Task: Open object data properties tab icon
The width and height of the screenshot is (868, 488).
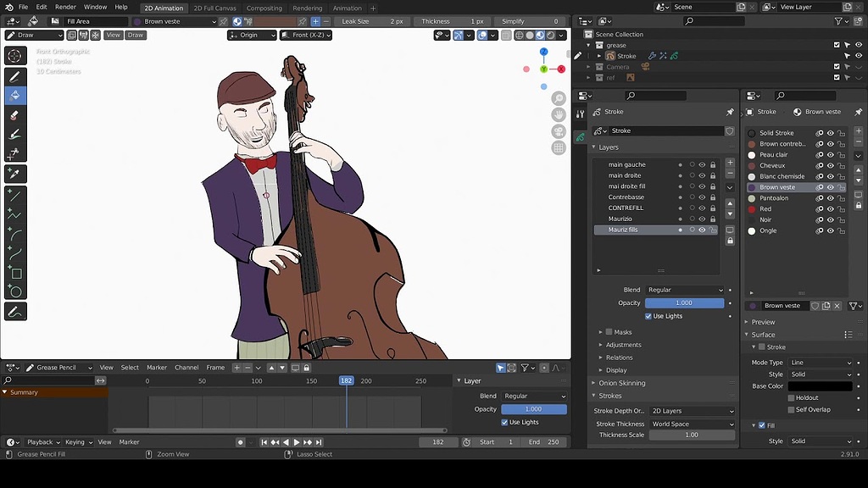Action: pos(580,136)
